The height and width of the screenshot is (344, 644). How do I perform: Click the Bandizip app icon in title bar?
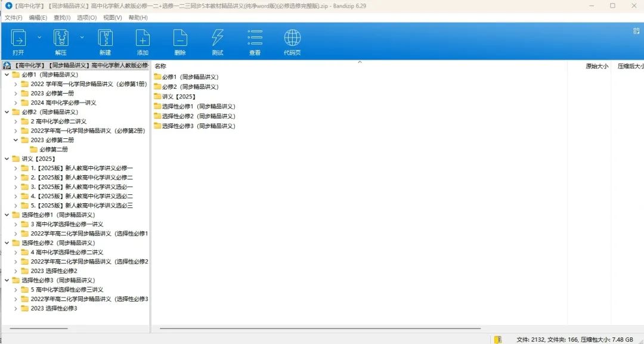(x=8, y=6)
